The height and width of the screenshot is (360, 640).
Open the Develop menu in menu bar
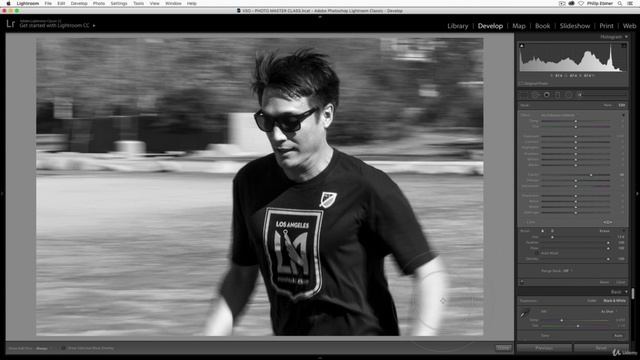pos(79,3)
